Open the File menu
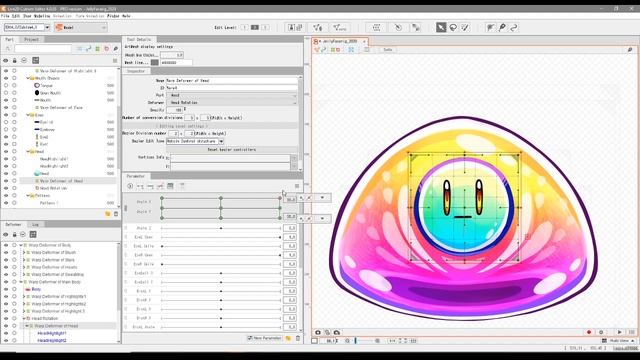This screenshot has height=360, width=640. click(x=4, y=16)
